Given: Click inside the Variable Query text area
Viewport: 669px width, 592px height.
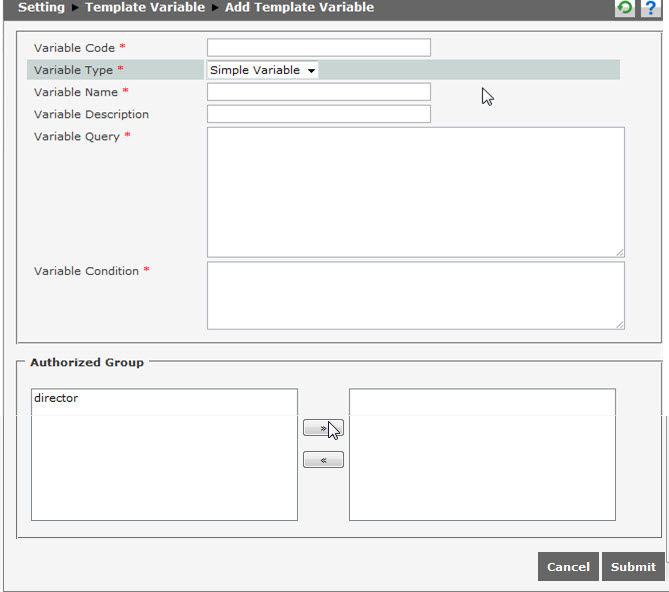Looking at the screenshot, I should point(415,191).
